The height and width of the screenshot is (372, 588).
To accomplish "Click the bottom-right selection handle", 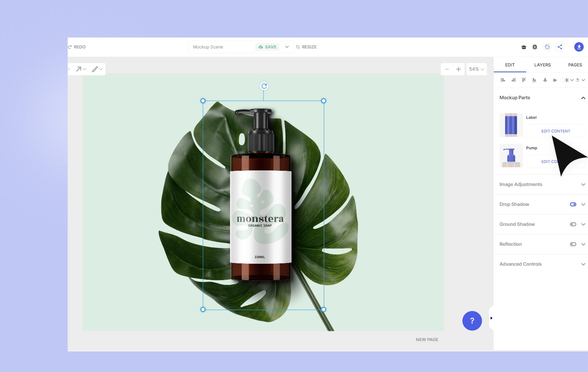I will [324, 309].
